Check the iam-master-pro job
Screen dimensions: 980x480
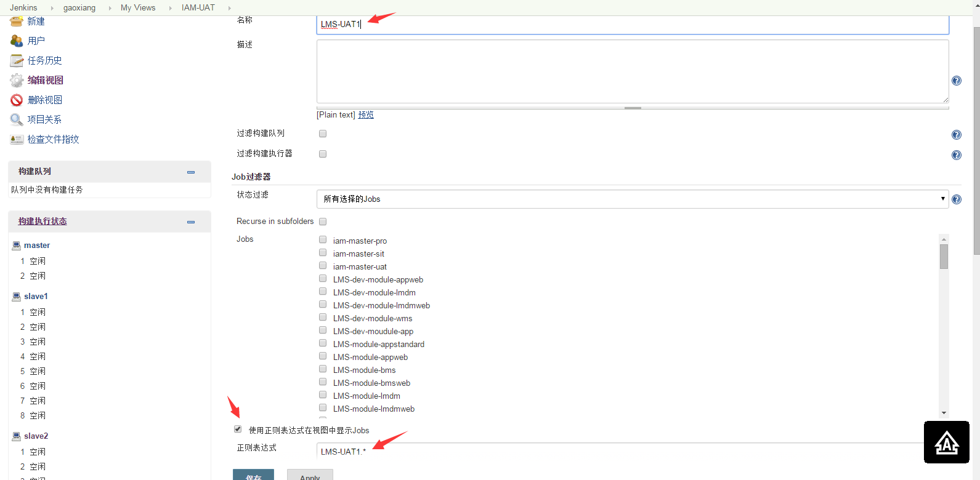[x=323, y=239]
